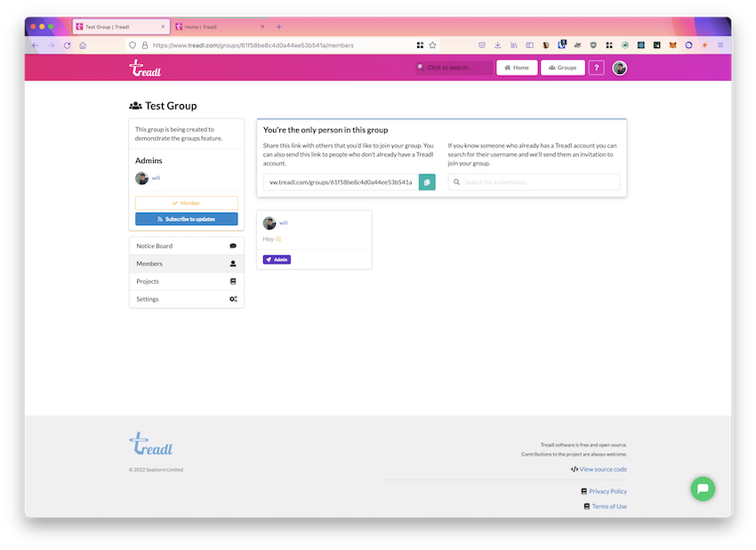Open the browser downloads panel
Image resolution: width=756 pixels, height=550 pixels.
coord(497,45)
